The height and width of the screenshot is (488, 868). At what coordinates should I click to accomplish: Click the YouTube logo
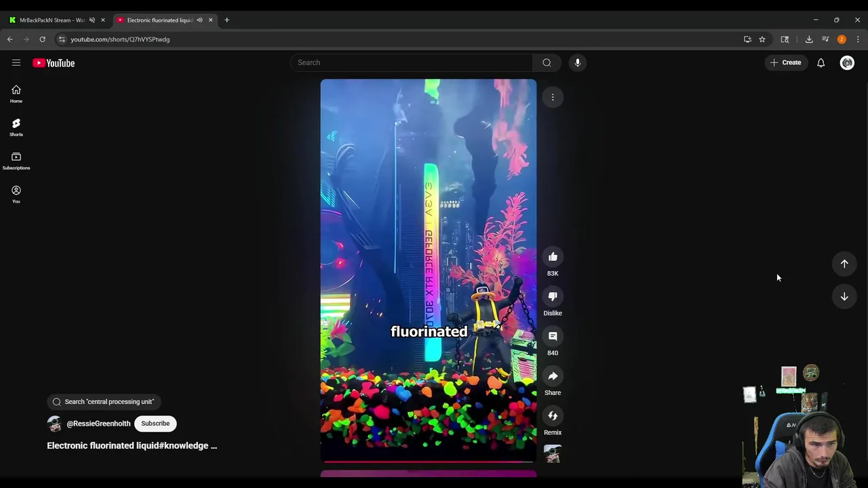[54, 63]
